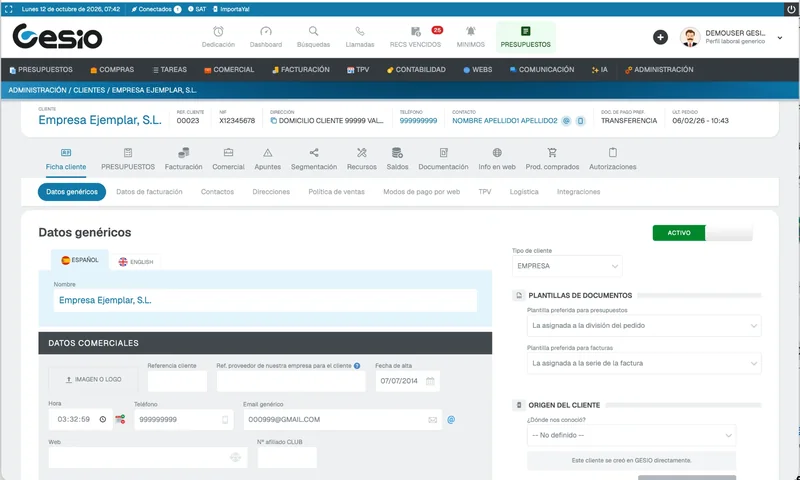Switch to Logística subtab

pyautogui.click(x=524, y=192)
